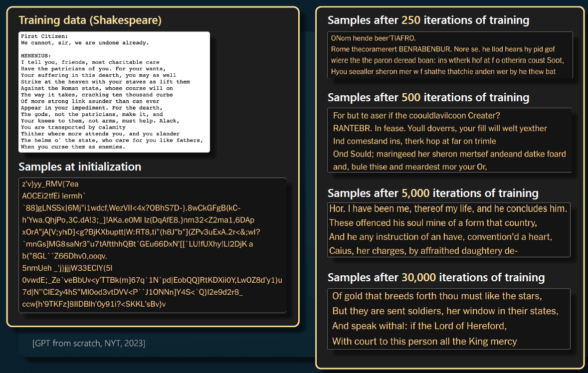Click the highlighted '5,000' iteration number
This screenshot has width=588, height=373.
416,193
